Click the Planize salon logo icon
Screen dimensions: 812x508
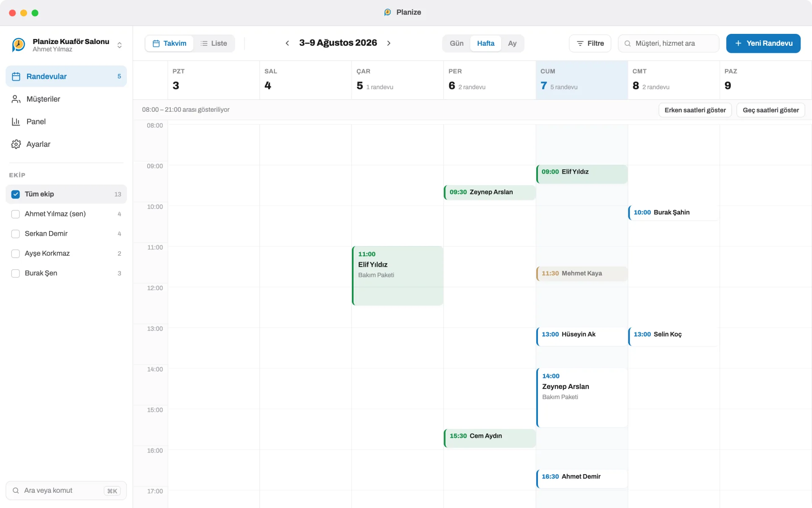coord(19,44)
